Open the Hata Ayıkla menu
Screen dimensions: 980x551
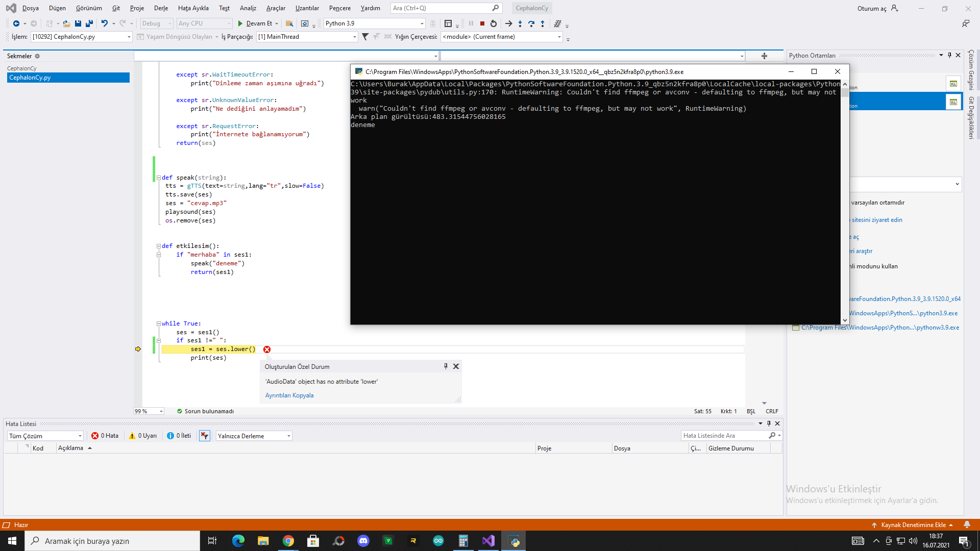(x=193, y=8)
